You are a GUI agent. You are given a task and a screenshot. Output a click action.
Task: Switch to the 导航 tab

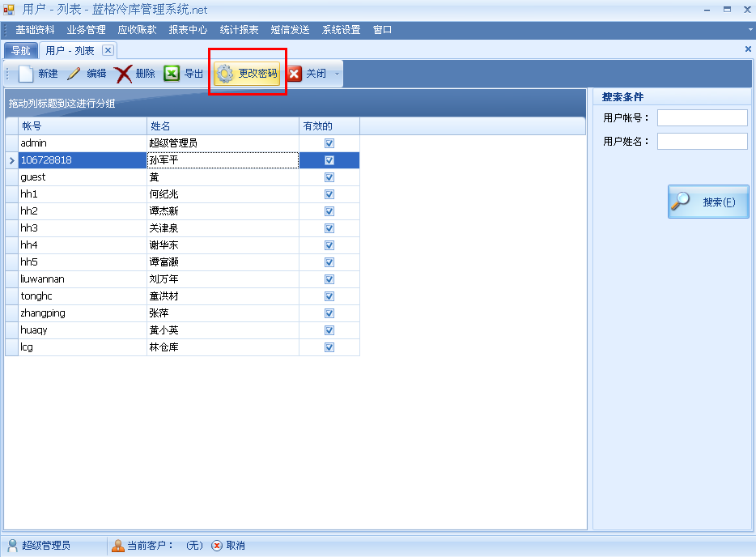[21, 50]
